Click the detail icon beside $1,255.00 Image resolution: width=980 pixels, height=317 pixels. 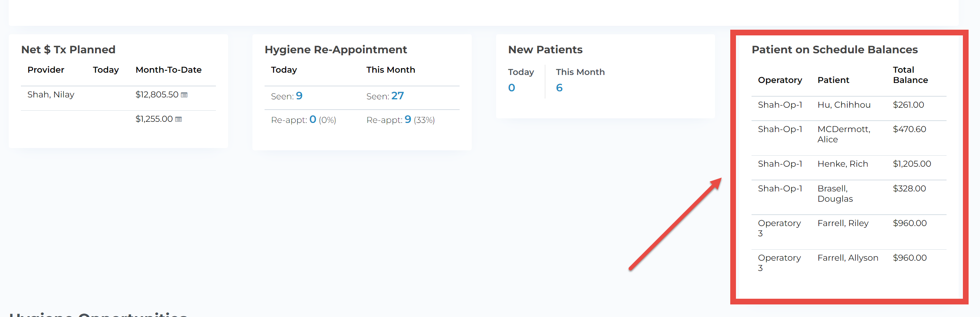tap(178, 119)
